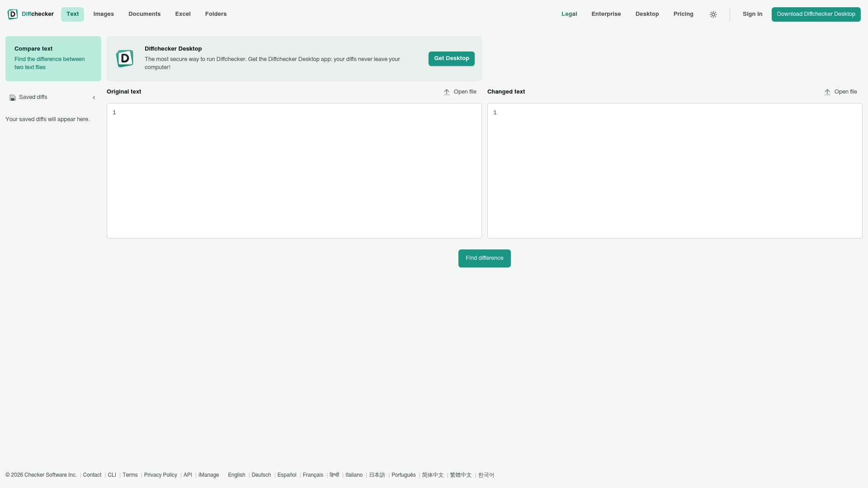Click into the Changed text editor
Viewport: 868px width, 488px height.
coord(675,171)
